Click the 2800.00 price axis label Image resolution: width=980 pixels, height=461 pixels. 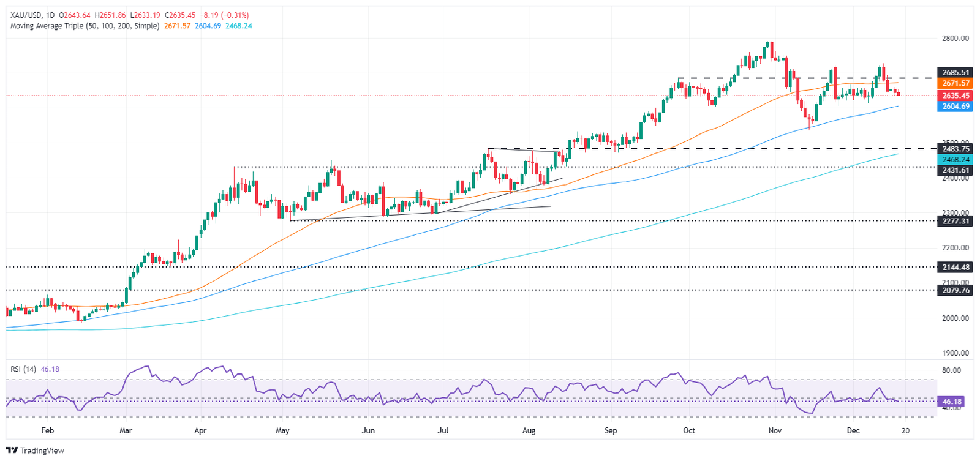(956, 38)
